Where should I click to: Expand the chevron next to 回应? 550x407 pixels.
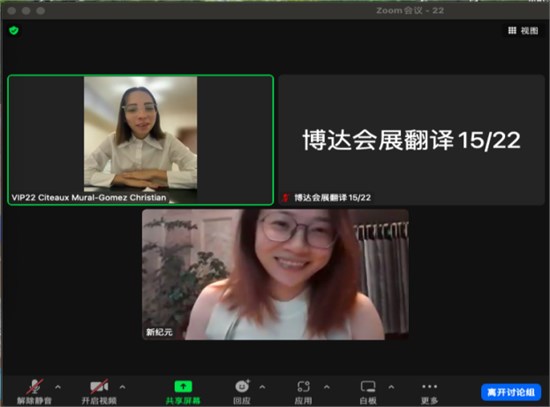tap(262, 387)
